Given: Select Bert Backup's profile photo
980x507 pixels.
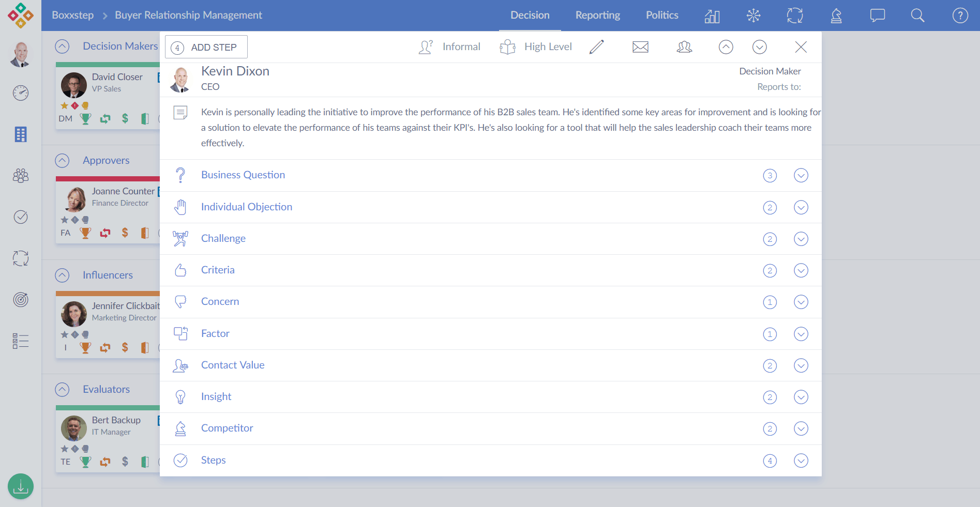Looking at the screenshot, I should (x=74, y=428).
